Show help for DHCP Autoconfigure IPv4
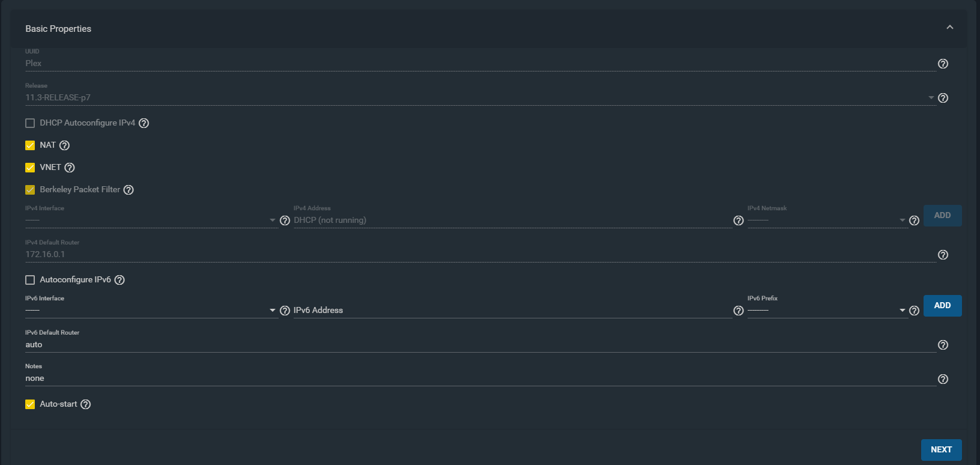This screenshot has height=465, width=980. tap(144, 123)
